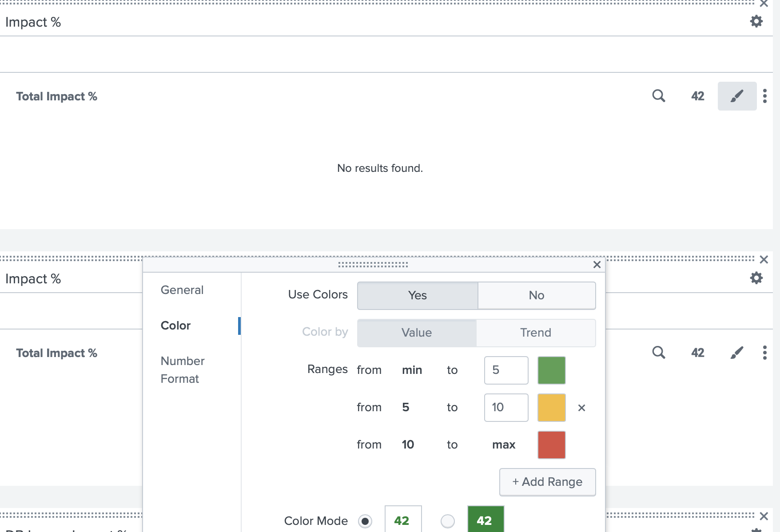Open the Number Format tab
Screen dimensions: 780x532
coord(182,369)
